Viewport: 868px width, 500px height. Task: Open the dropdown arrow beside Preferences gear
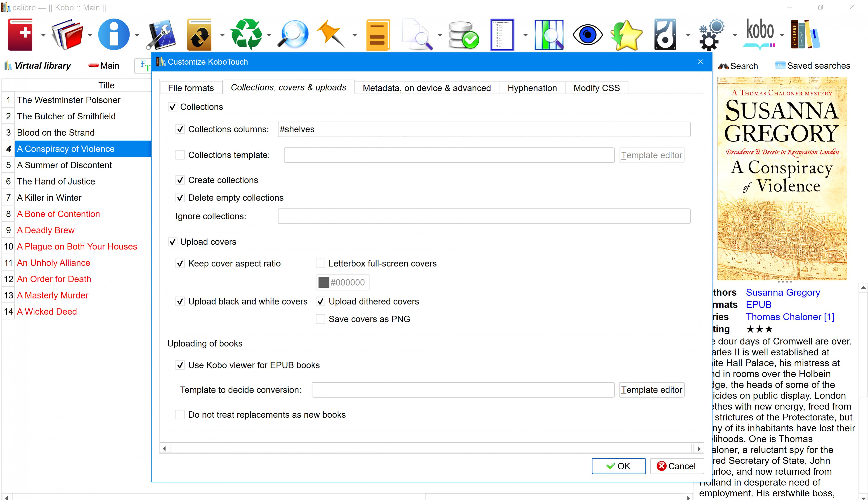pos(735,35)
